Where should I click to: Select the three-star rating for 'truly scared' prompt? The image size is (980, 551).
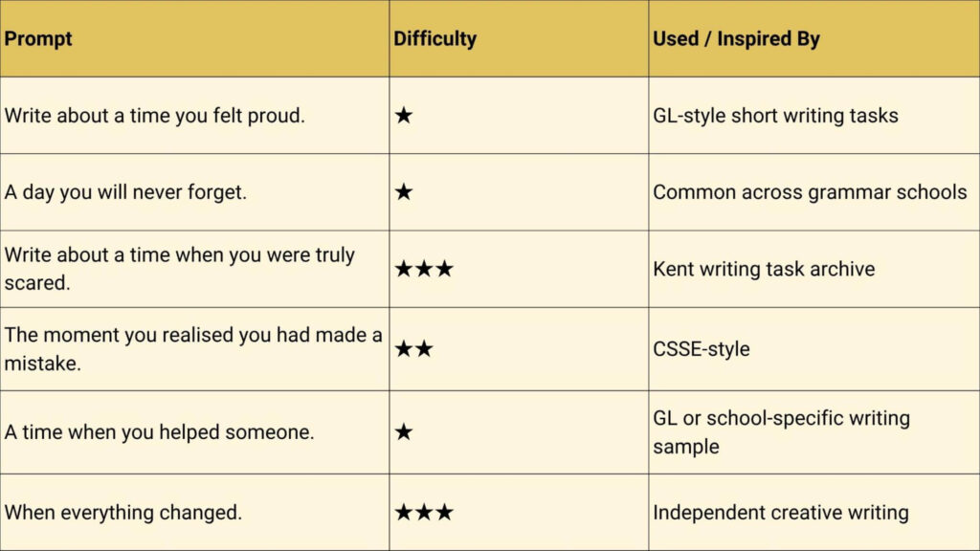423,269
